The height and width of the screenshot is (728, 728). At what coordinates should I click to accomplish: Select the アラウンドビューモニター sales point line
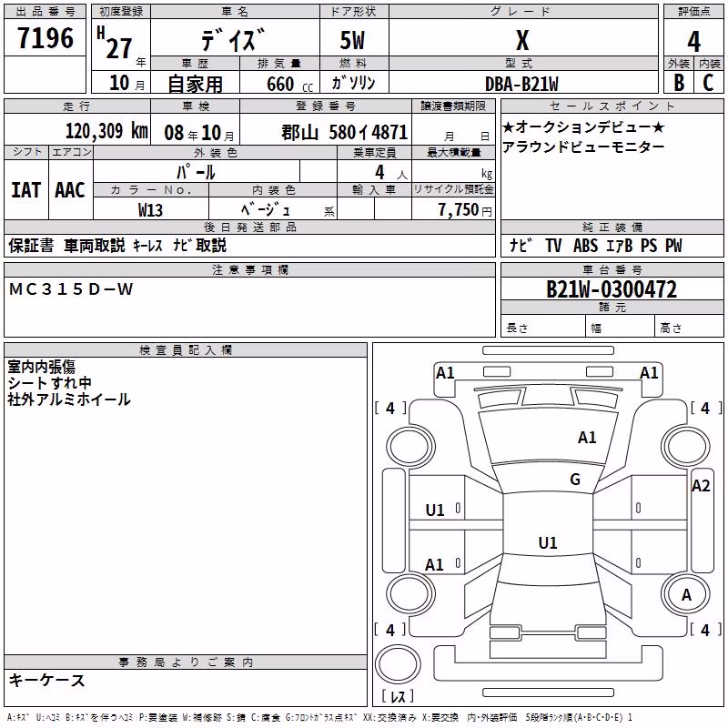(x=583, y=147)
